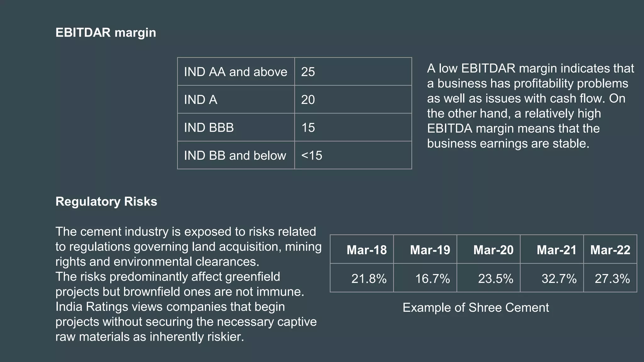This screenshot has height=362, width=644.
Task: Click the 21.8% value cell
Action: pos(362,278)
